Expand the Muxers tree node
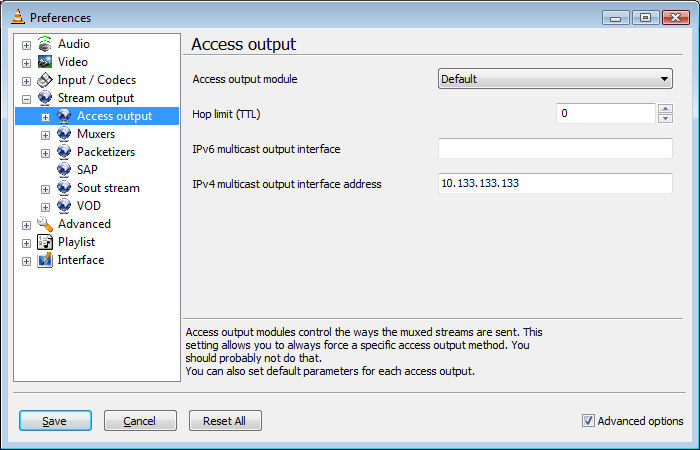This screenshot has height=450, width=700. coord(46,134)
